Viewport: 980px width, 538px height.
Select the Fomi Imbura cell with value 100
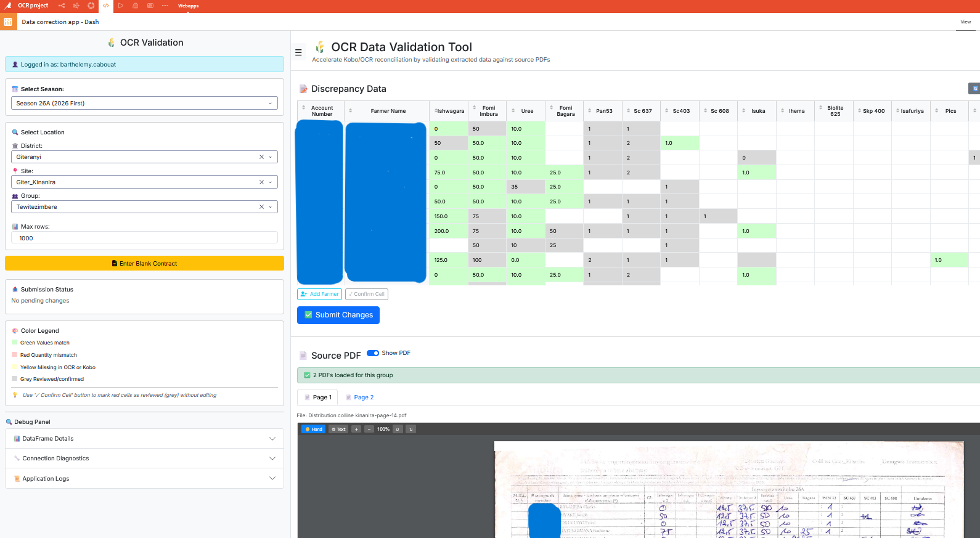point(487,260)
